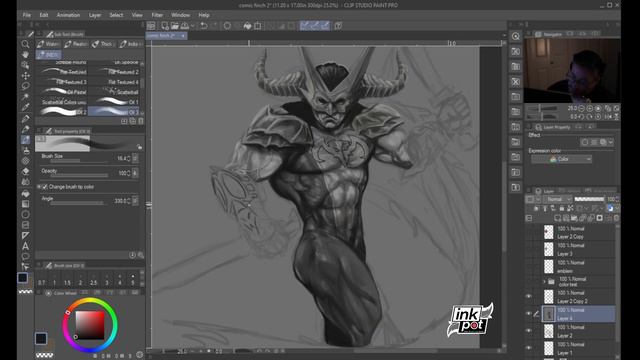Select the Auto select wand tool

25,97
